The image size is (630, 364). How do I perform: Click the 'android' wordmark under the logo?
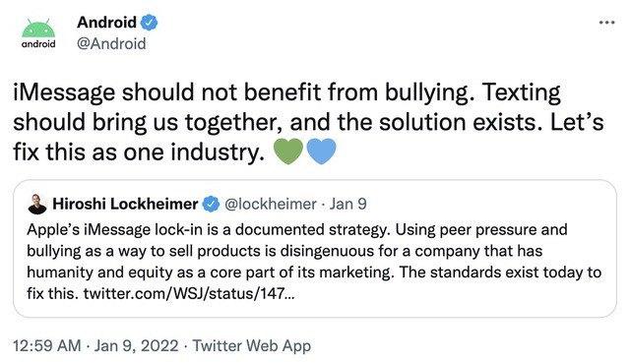coord(38,43)
